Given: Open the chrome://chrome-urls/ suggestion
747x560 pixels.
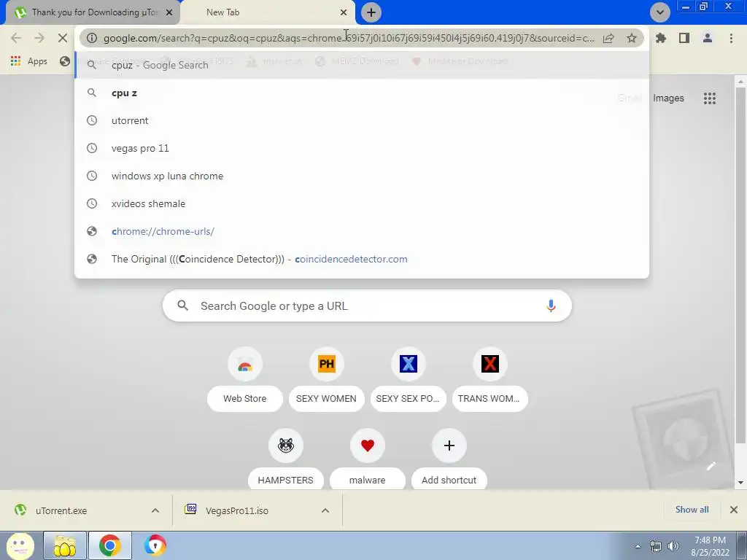Looking at the screenshot, I should [x=362, y=231].
